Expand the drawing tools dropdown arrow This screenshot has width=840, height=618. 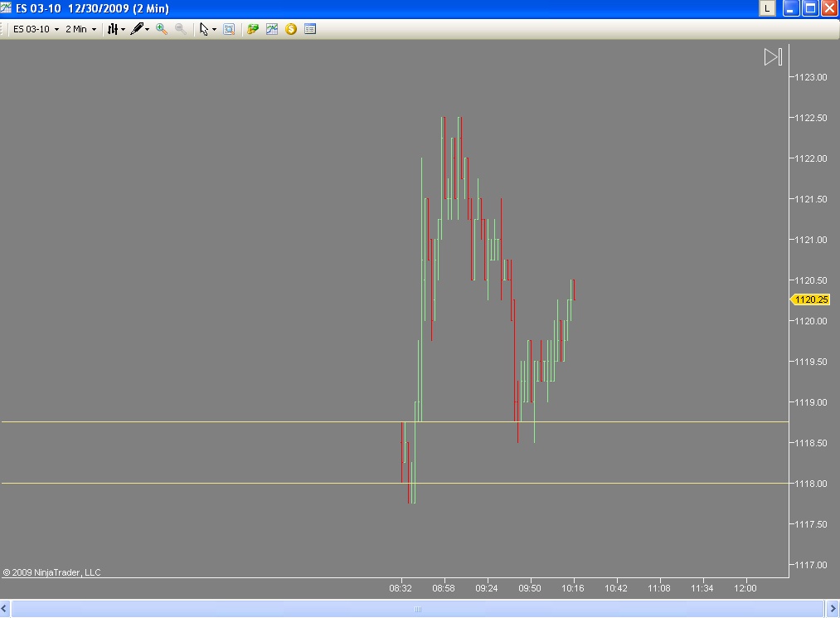click(148, 30)
